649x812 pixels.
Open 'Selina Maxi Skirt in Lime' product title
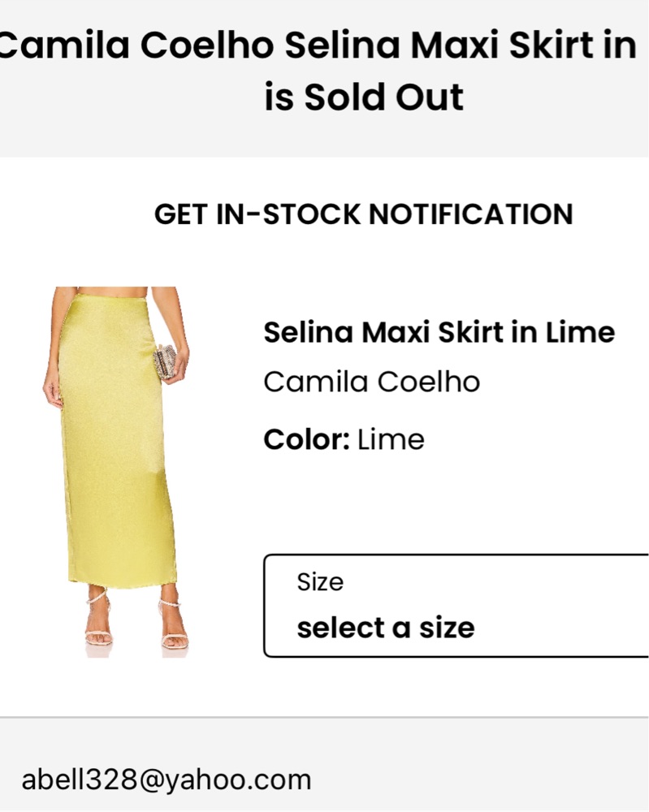click(x=439, y=332)
